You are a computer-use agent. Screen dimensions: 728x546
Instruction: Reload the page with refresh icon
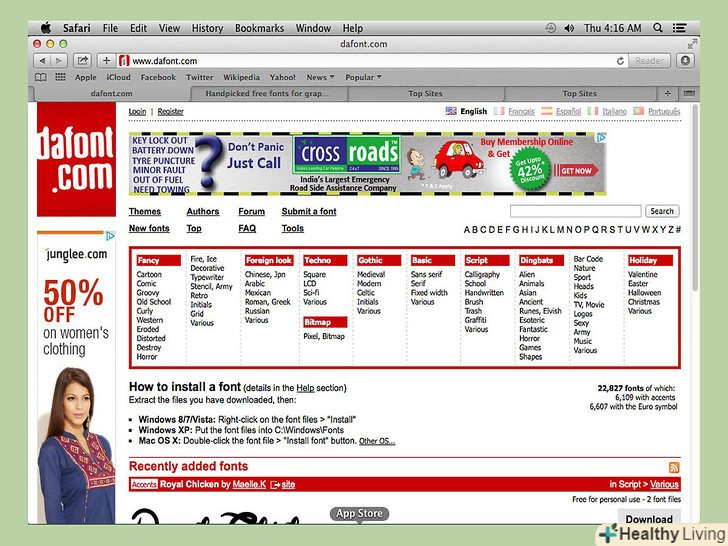(620, 61)
